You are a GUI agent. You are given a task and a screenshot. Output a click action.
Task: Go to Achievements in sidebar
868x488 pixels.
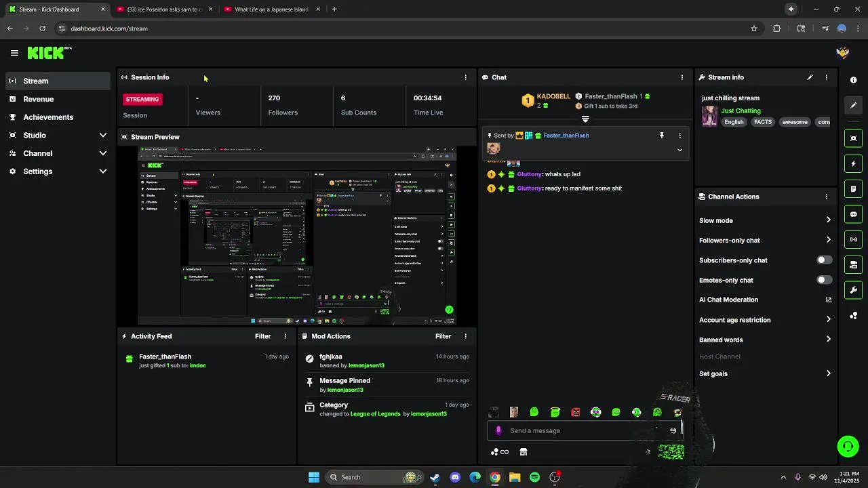[58, 117]
